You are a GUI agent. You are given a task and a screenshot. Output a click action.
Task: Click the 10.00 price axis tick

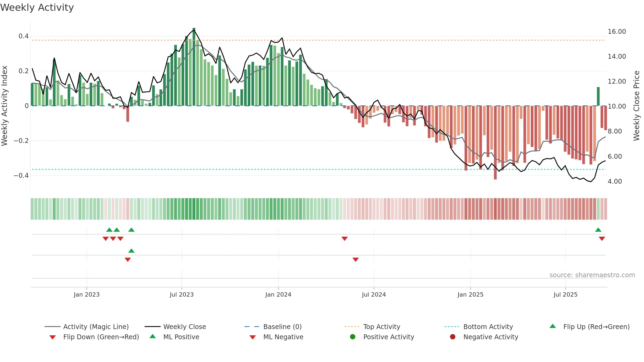(x=617, y=106)
